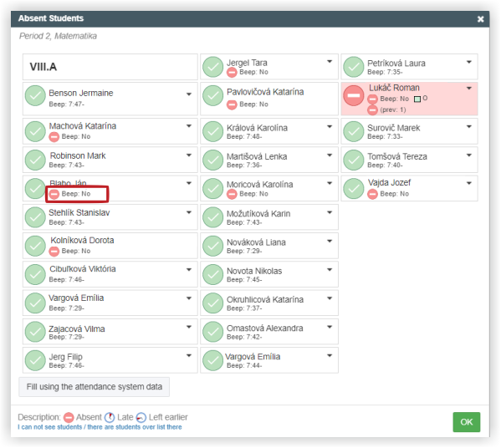501x448 pixels.
Task: Select the VIII.A class header cell
Action: tap(110, 67)
